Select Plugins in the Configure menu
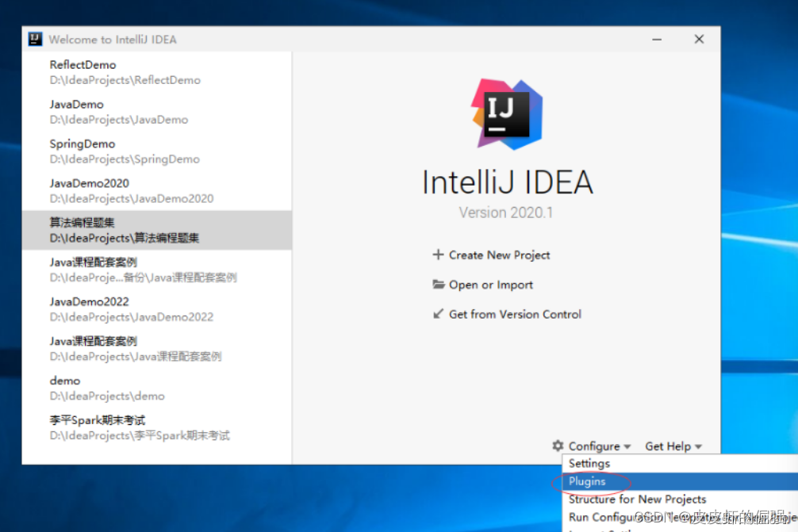Viewport: 798px width, 532px height. [x=680, y=481]
